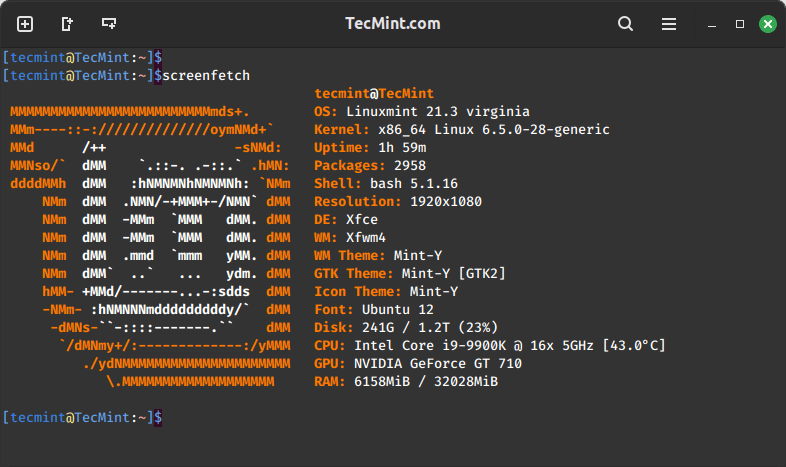Click the Kernel version line
Screen dimensions: 786x467
(x=461, y=129)
